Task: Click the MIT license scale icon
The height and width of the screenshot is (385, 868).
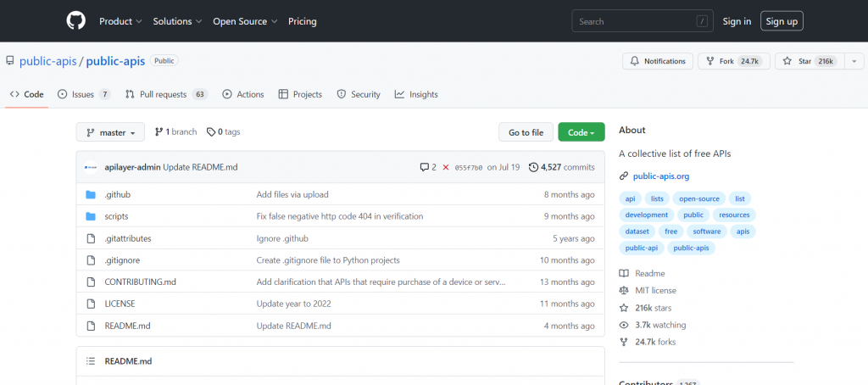Action: click(x=624, y=290)
